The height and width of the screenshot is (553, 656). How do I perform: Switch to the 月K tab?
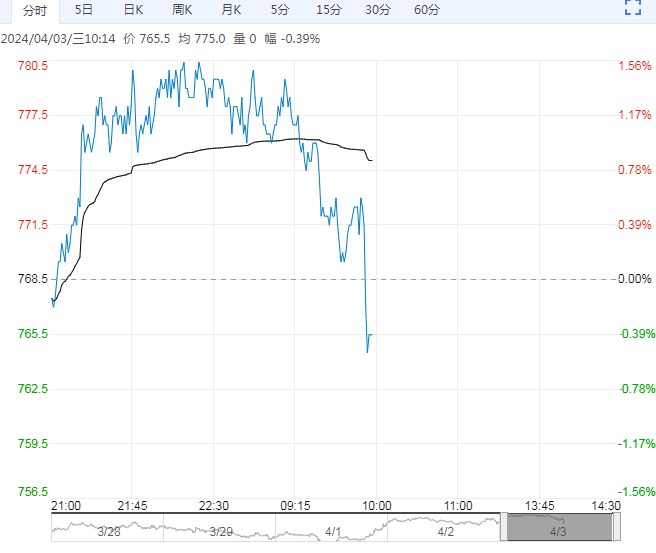(x=231, y=10)
